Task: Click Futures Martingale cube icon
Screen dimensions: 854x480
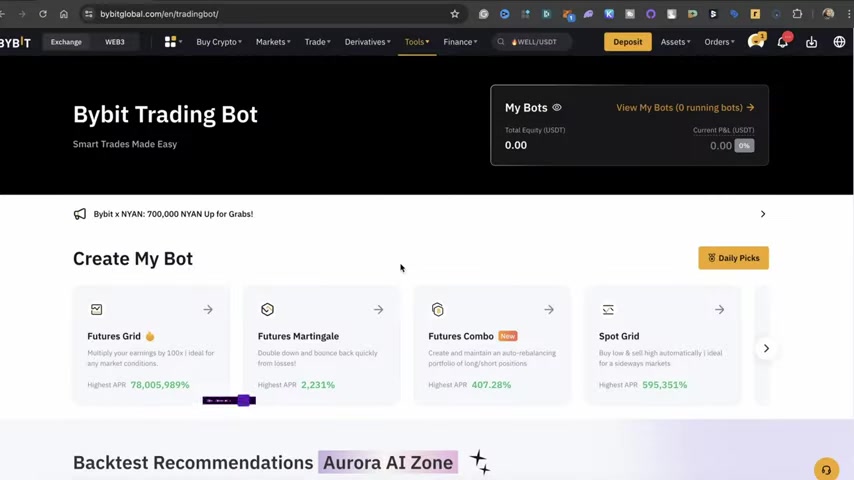Action: (267, 309)
